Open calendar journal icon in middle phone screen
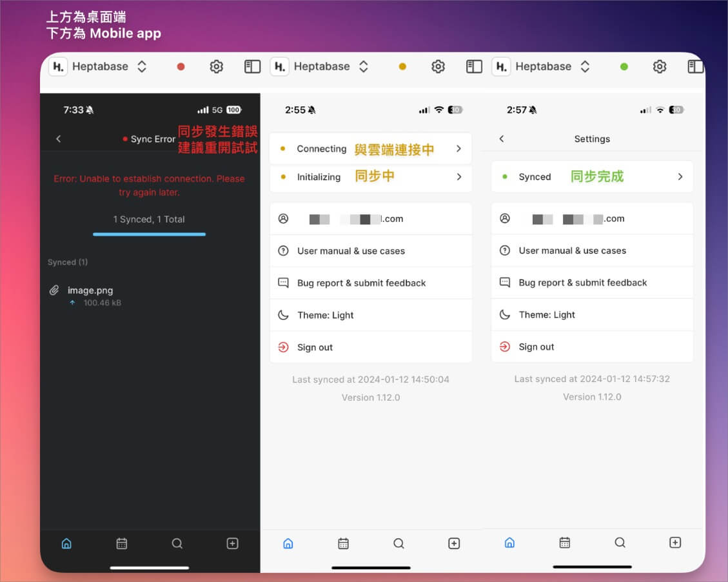728x582 pixels. tap(343, 544)
